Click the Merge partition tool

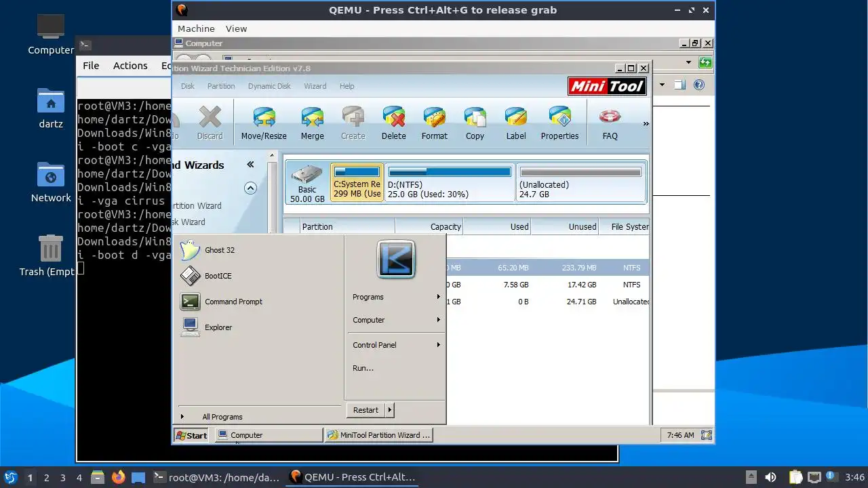[x=312, y=123]
